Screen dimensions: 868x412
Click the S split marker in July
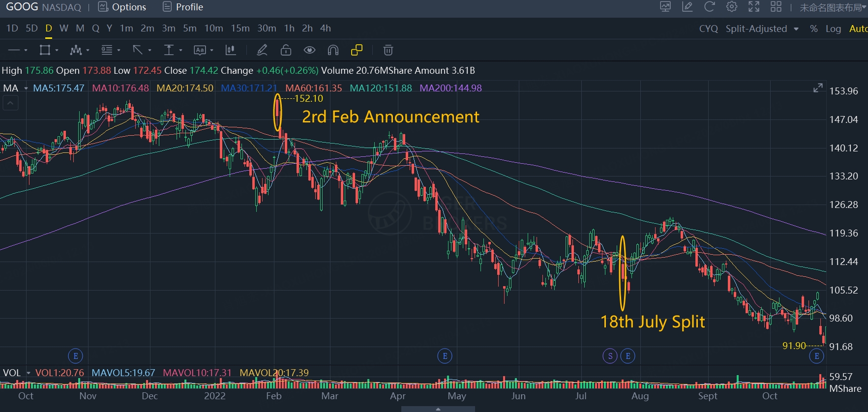pos(610,356)
